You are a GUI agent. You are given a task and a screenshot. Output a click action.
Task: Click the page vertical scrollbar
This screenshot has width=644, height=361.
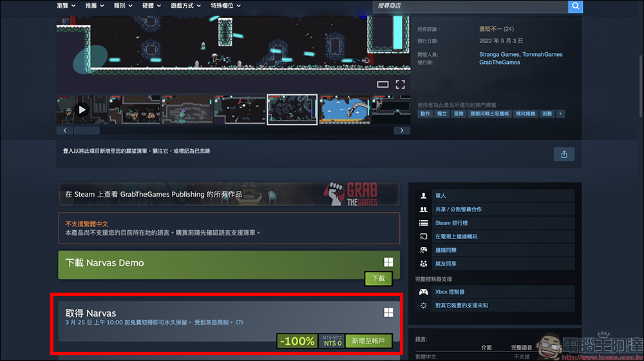[641, 86]
